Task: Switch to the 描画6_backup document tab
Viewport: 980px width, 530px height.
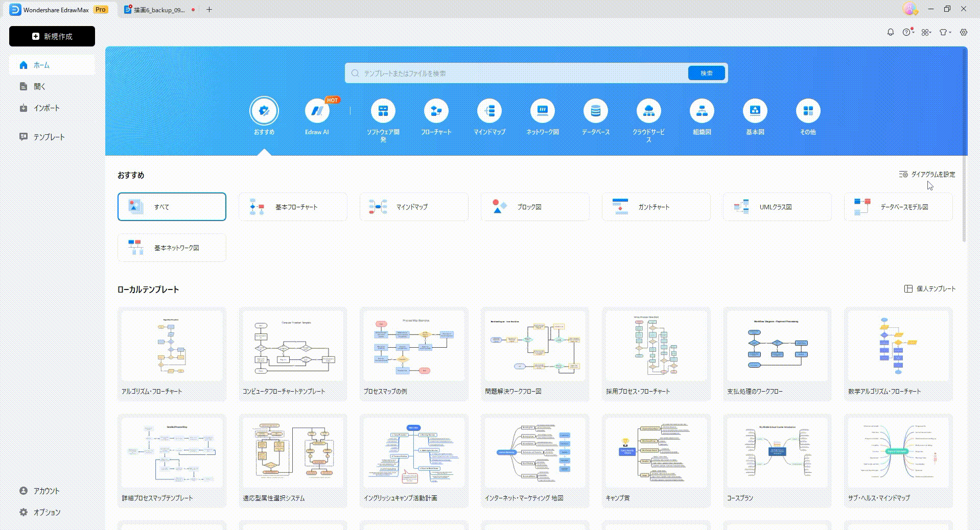Action: pyautogui.click(x=159, y=10)
